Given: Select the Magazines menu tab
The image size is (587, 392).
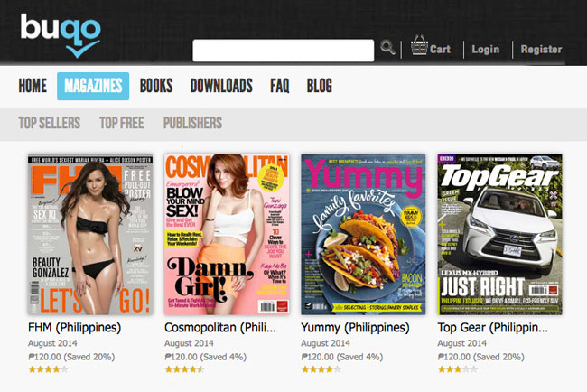Looking at the screenshot, I should 93,86.
